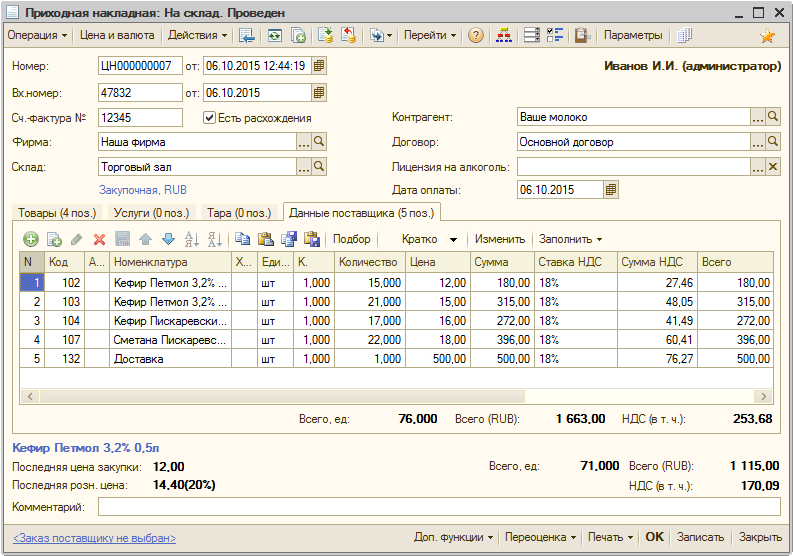The width and height of the screenshot is (793, 556).
Task: Open the Цена и валюта menu
Action: [x=117, y=35]
